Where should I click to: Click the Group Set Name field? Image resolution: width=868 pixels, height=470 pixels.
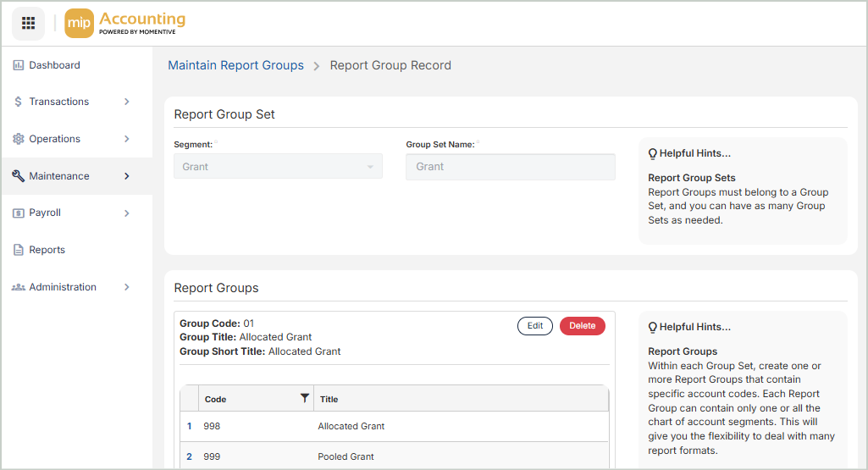[x=510, y=167]
